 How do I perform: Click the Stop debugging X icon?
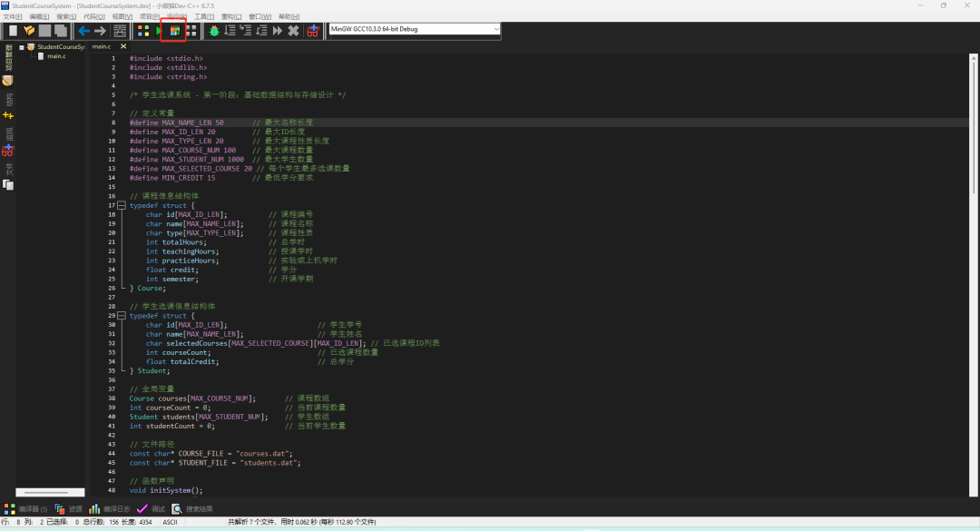(293, 31)
